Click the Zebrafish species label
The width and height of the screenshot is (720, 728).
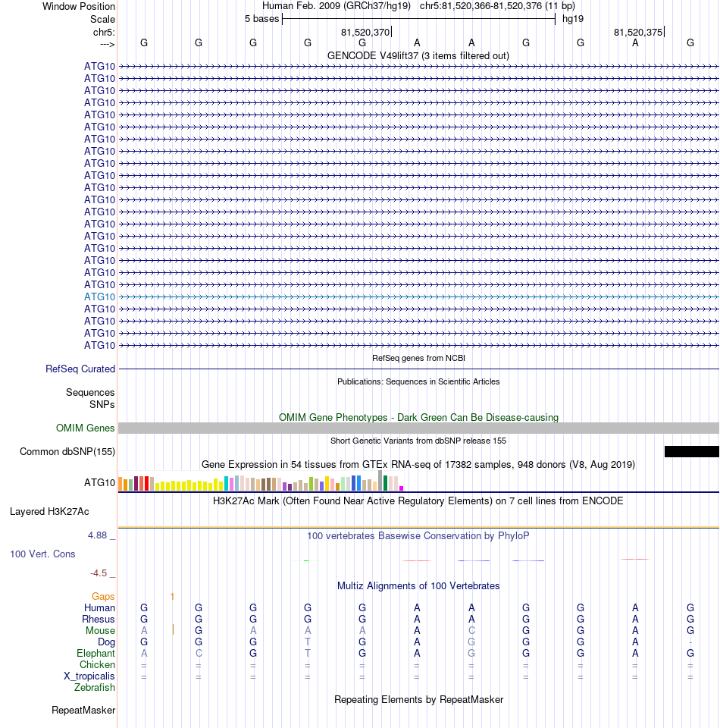pos(95,688)
